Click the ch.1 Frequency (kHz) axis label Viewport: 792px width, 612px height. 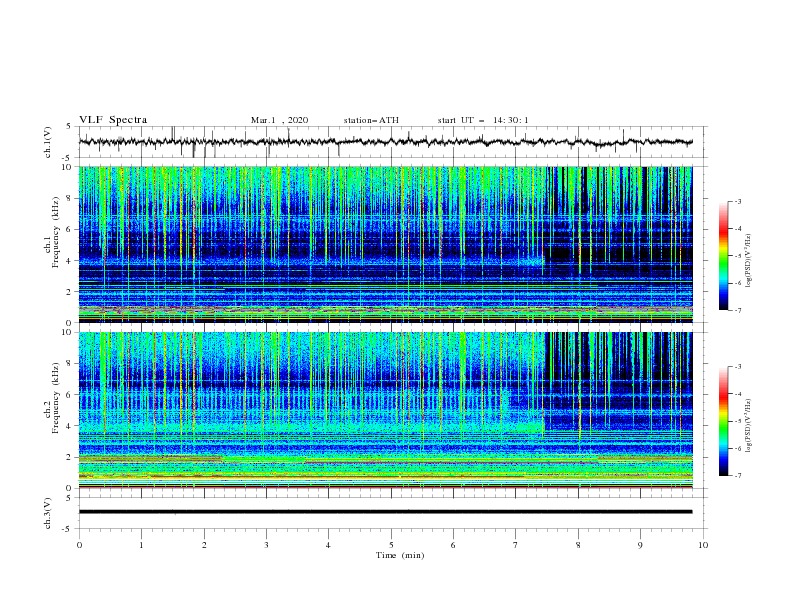pyautogui.click(x=53, y=232)
